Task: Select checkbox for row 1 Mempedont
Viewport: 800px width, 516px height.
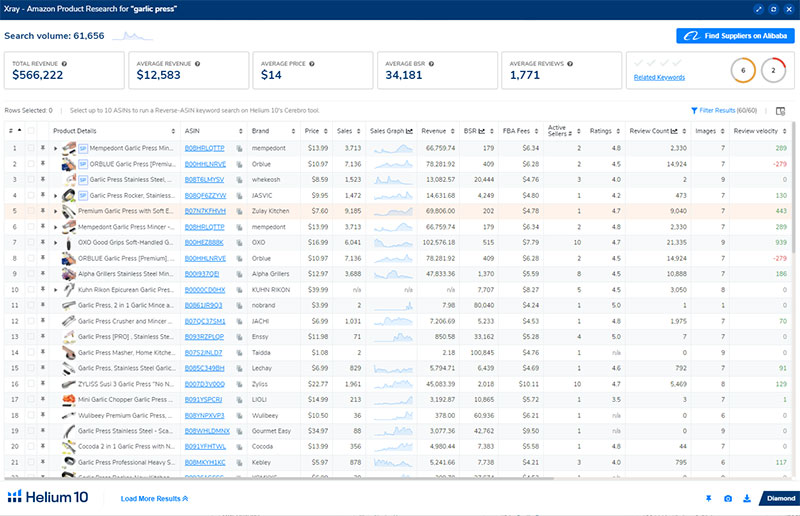Action: click(x=31, y=148)
